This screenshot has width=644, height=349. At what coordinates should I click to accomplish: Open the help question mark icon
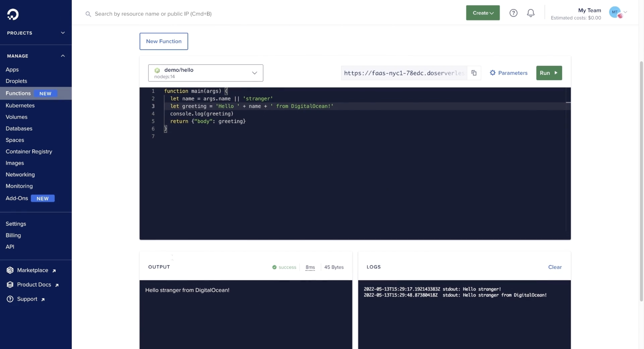click(x=513, y=13)
